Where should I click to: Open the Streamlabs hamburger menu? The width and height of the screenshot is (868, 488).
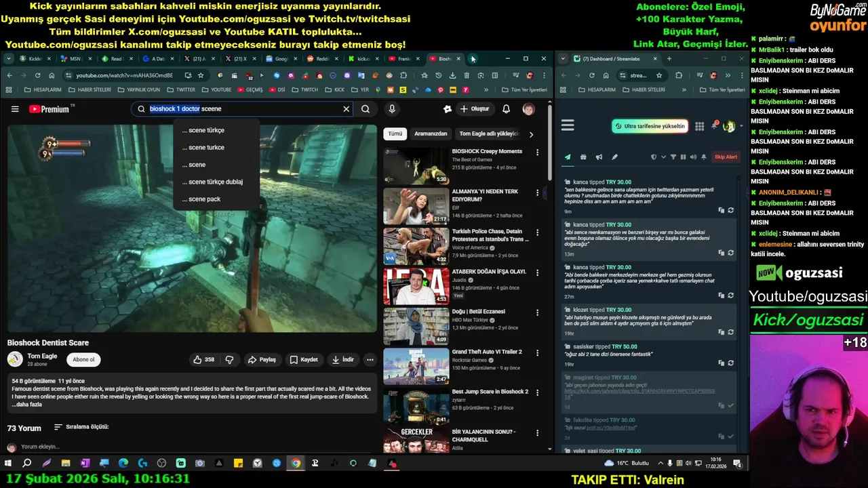point(568,125)
